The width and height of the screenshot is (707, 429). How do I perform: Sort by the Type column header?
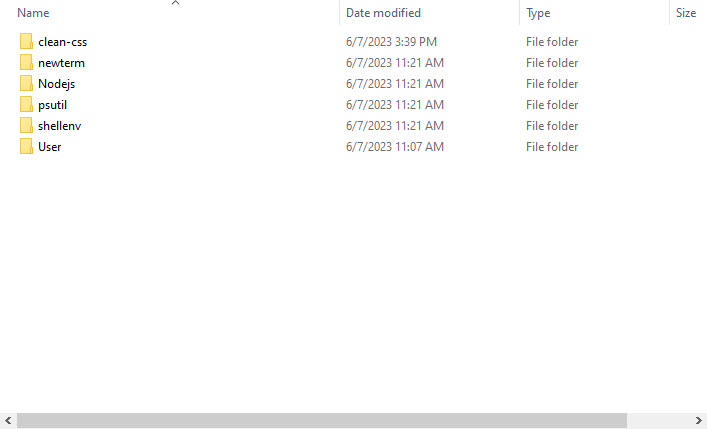click(538, 14)
